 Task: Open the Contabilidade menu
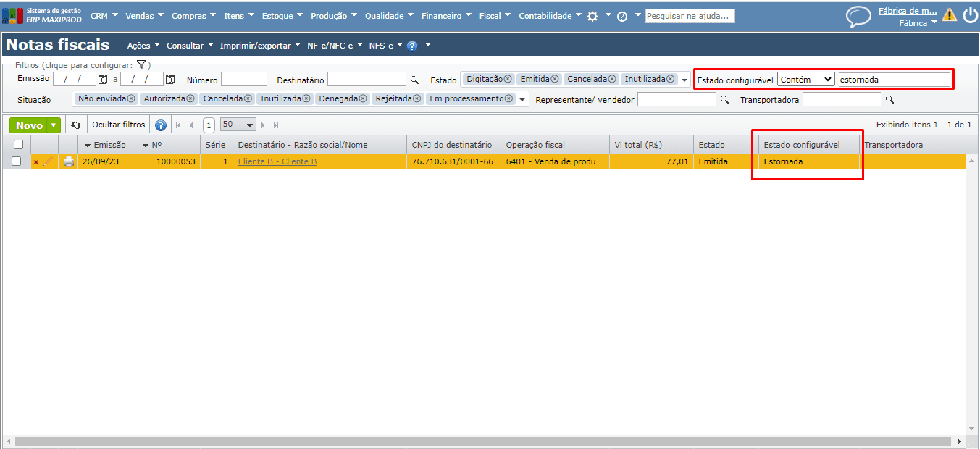550,16
